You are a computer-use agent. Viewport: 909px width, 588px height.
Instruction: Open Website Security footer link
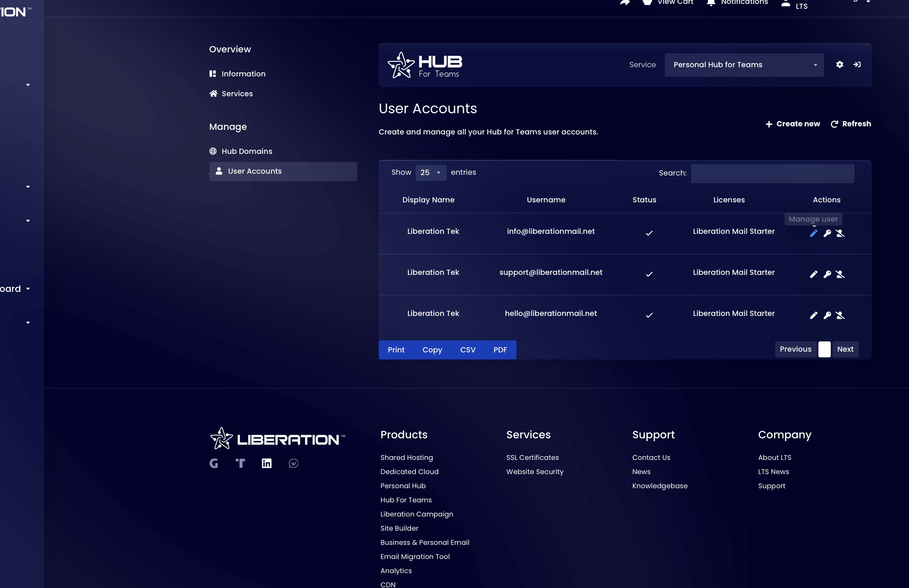tap(535, 472)
